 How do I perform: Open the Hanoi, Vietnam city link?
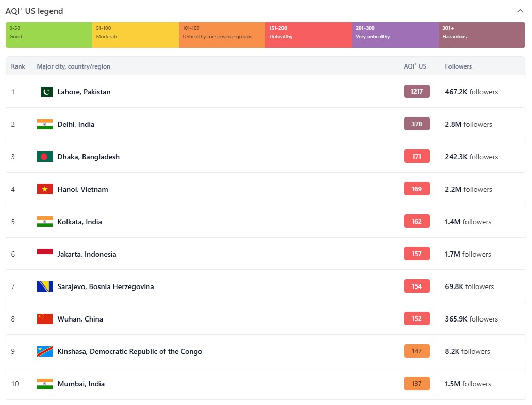(x=82, y=189)
